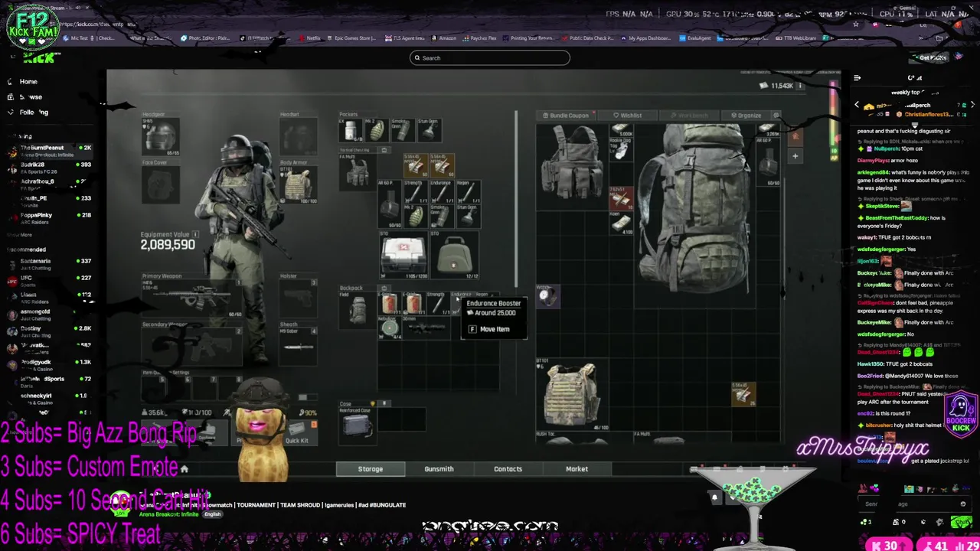Click the chat message input field

tap(916, 504)
